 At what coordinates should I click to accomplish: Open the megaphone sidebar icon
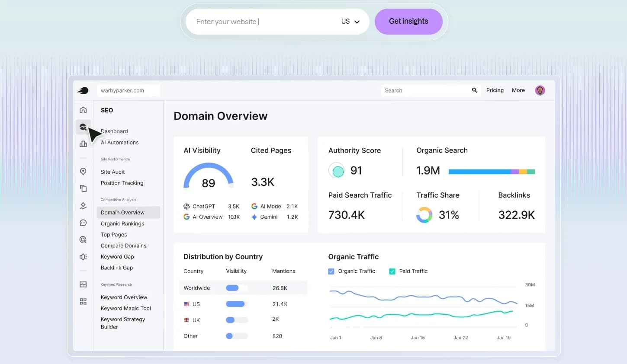83,257
